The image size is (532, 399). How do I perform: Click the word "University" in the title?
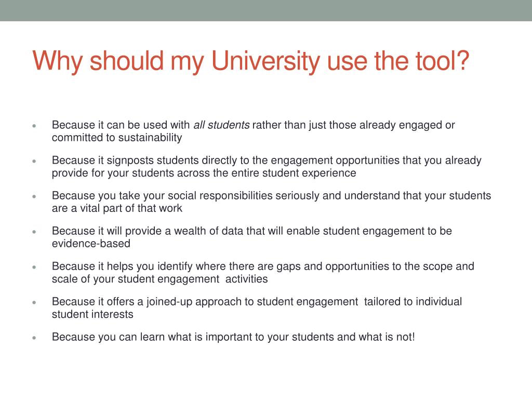pos(265,61)
